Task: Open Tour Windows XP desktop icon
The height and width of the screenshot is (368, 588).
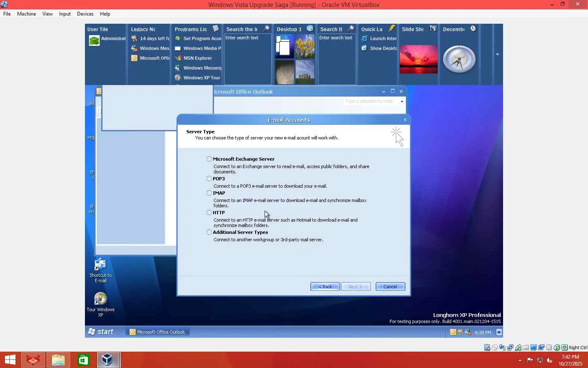Action: 100,305
